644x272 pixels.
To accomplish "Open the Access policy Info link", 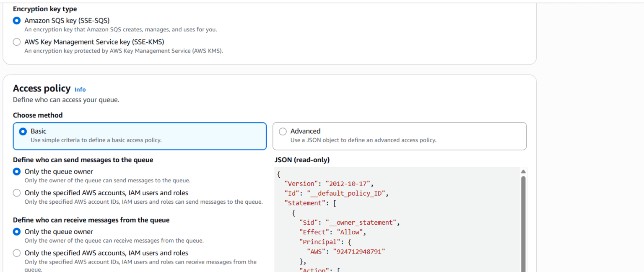I will 80,89.
